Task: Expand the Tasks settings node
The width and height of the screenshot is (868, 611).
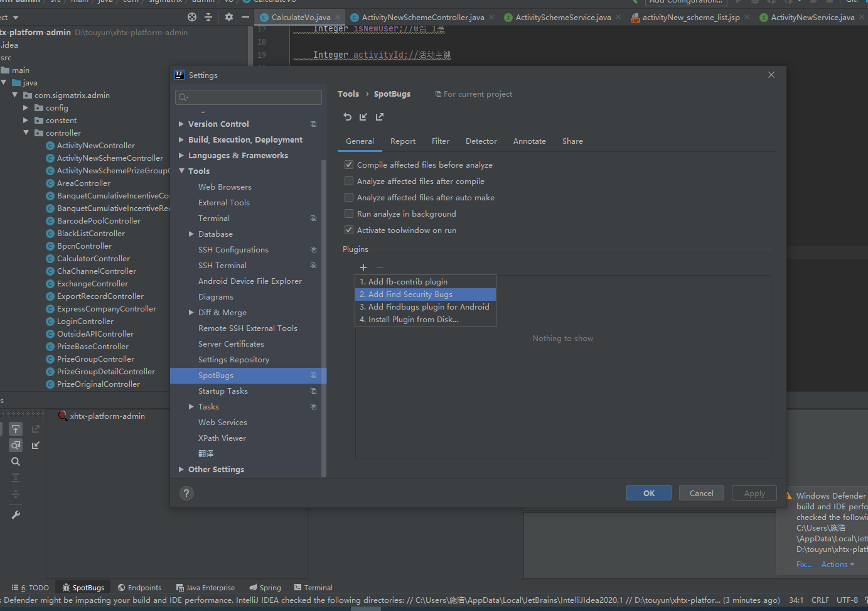Action: 191,407
